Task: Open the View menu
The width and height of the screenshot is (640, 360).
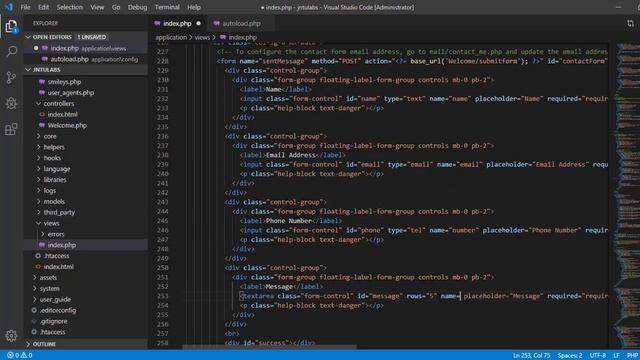Action: [x=97, y=7]
